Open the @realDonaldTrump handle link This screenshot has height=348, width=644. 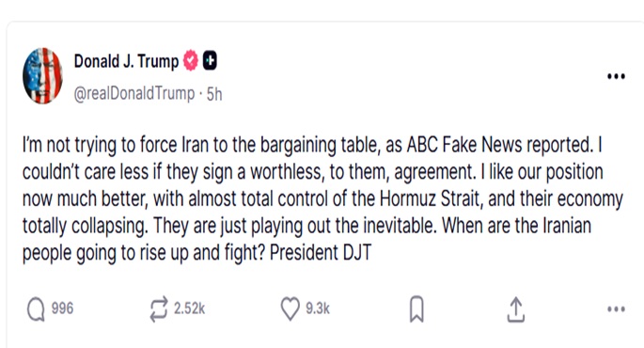134,94
